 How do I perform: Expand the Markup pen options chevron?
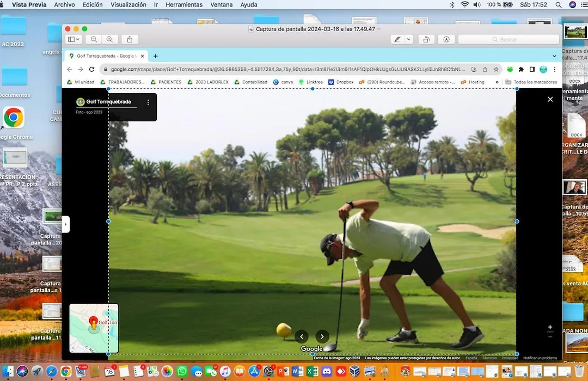click(408, 39)
